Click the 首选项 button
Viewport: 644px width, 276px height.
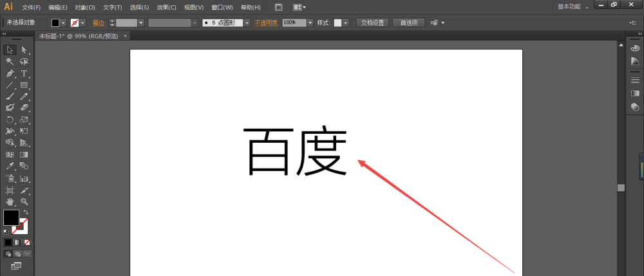408,23
